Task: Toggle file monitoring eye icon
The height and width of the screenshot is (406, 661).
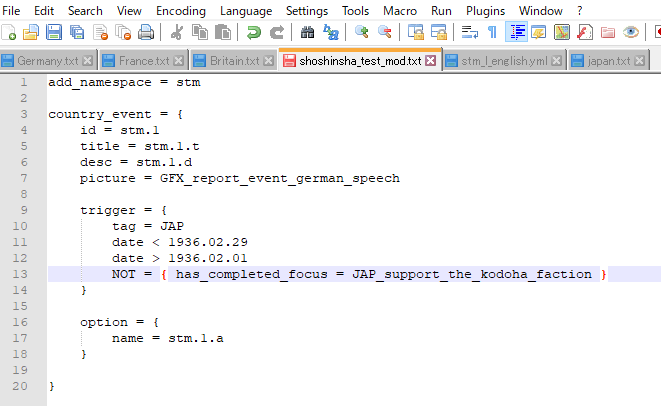Action: coord(631,32)
